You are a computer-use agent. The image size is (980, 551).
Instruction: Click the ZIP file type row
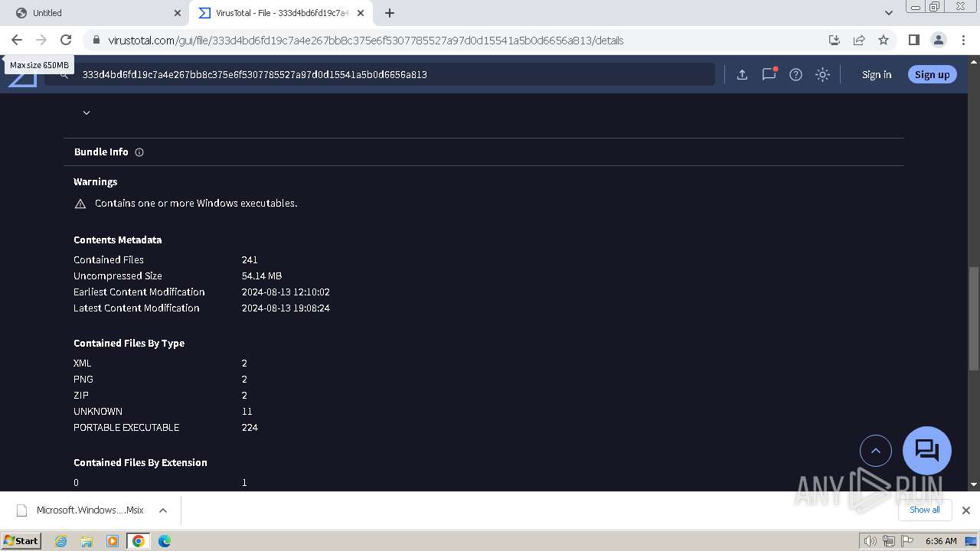161,396
